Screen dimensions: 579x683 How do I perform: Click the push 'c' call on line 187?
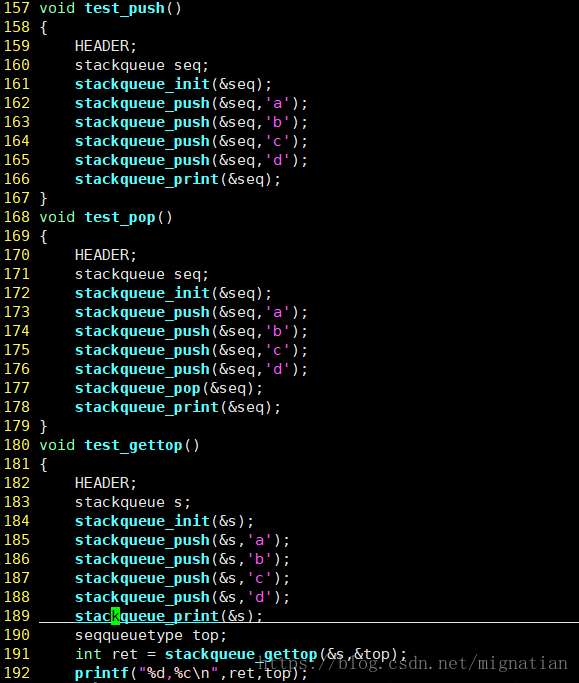182,578
